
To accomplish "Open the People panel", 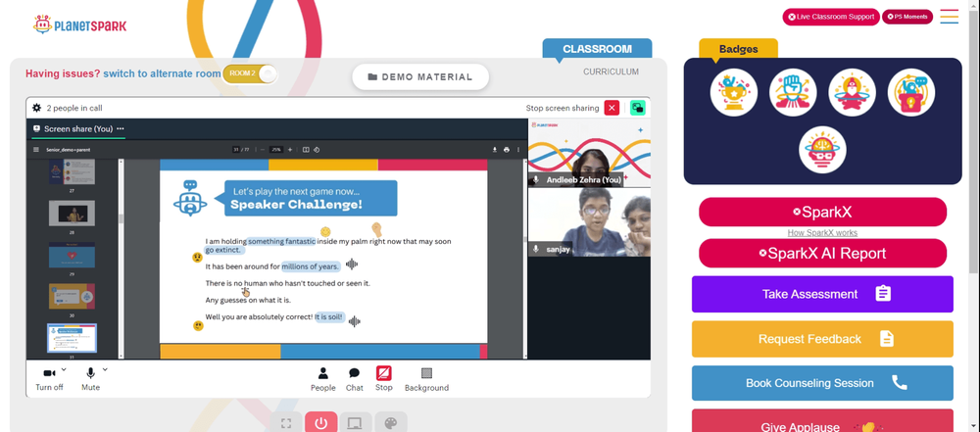I will (x=323, y=379).
